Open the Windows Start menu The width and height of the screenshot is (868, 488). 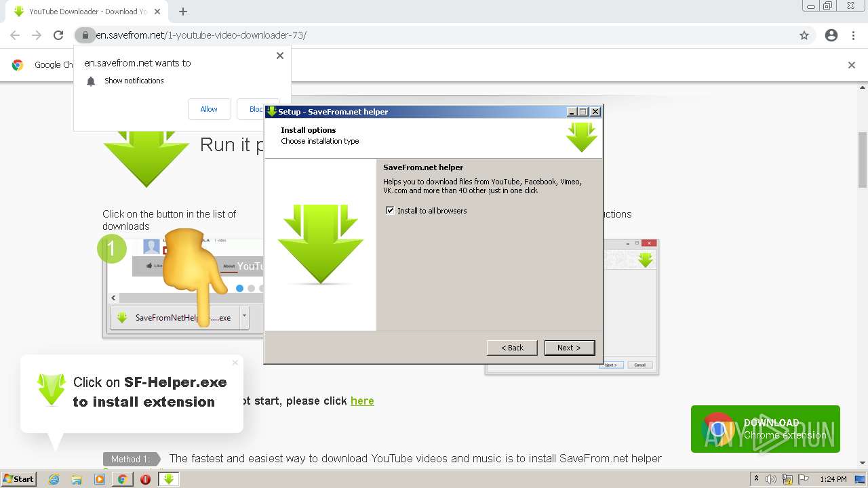[x=18, y=479]
